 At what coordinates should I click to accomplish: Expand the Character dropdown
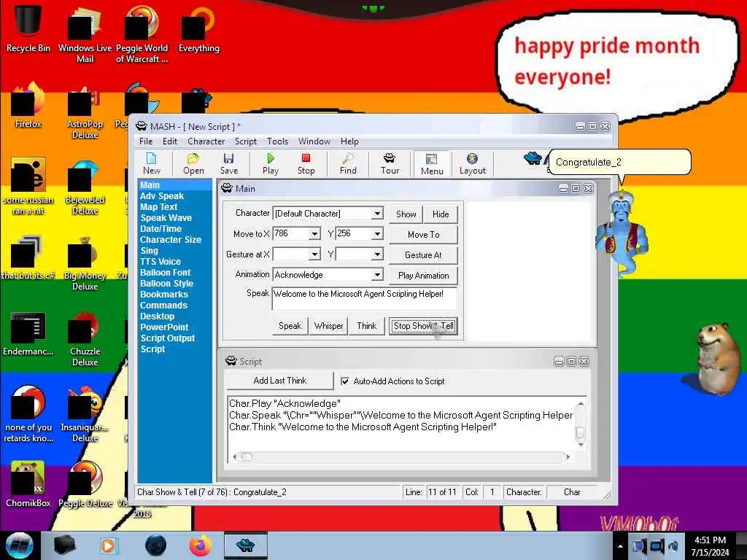(377, 214)
